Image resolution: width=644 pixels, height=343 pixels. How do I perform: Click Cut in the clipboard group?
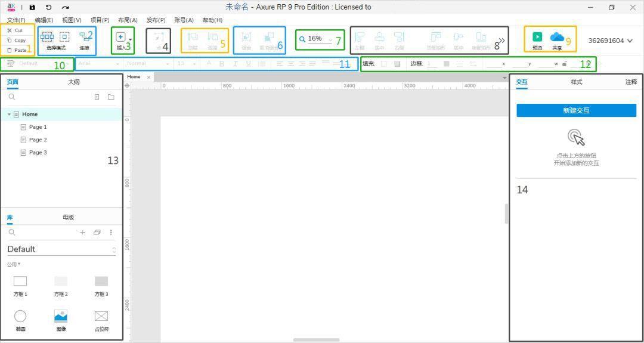(x=15, y=30)
